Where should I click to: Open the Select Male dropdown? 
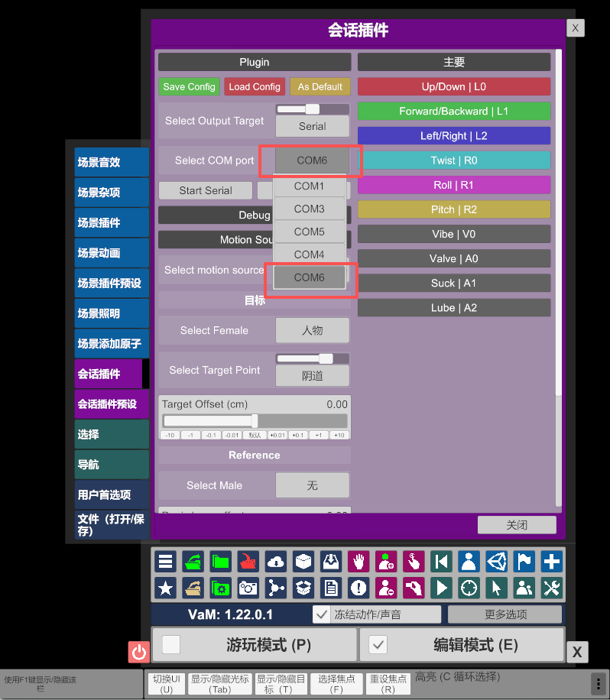pyautogui.click(x=312, y=485)
